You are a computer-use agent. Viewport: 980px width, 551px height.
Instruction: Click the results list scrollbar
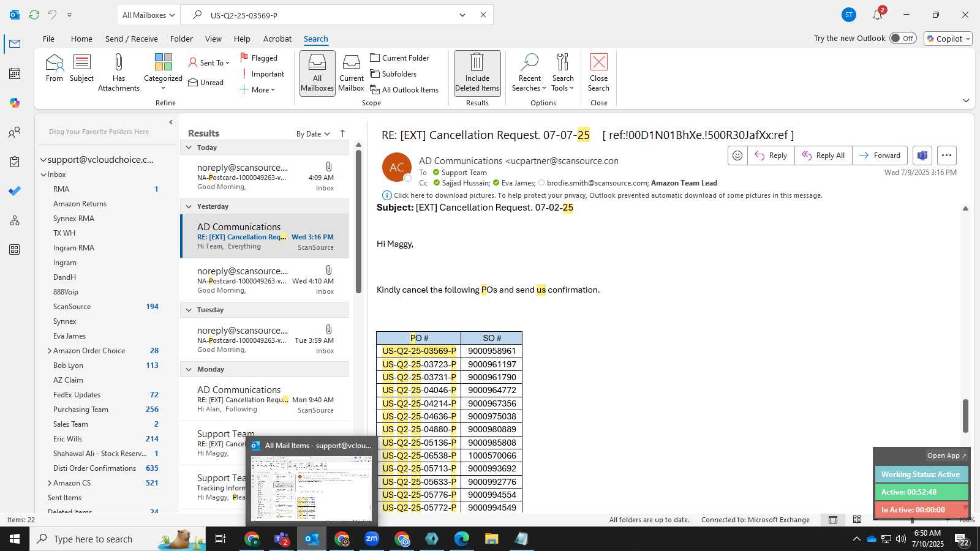(358, 220)
